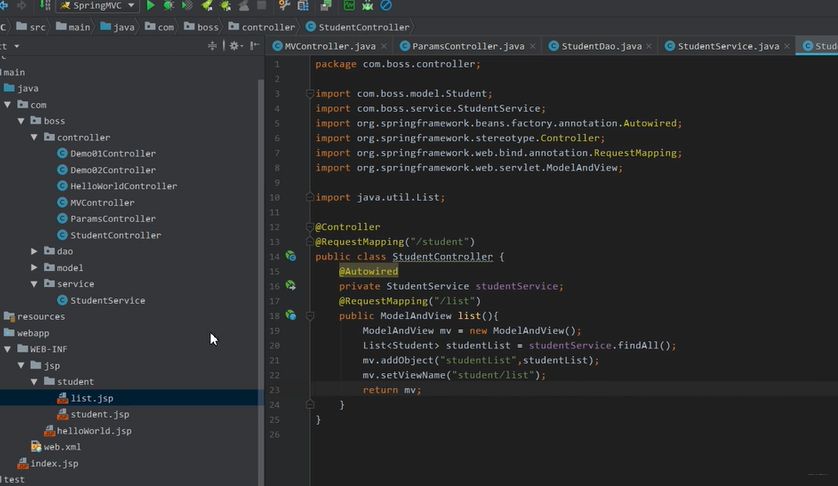The width and height of the screenshot is (838, 486).
Task: Expand the model package node
Action: pos(34,267)
